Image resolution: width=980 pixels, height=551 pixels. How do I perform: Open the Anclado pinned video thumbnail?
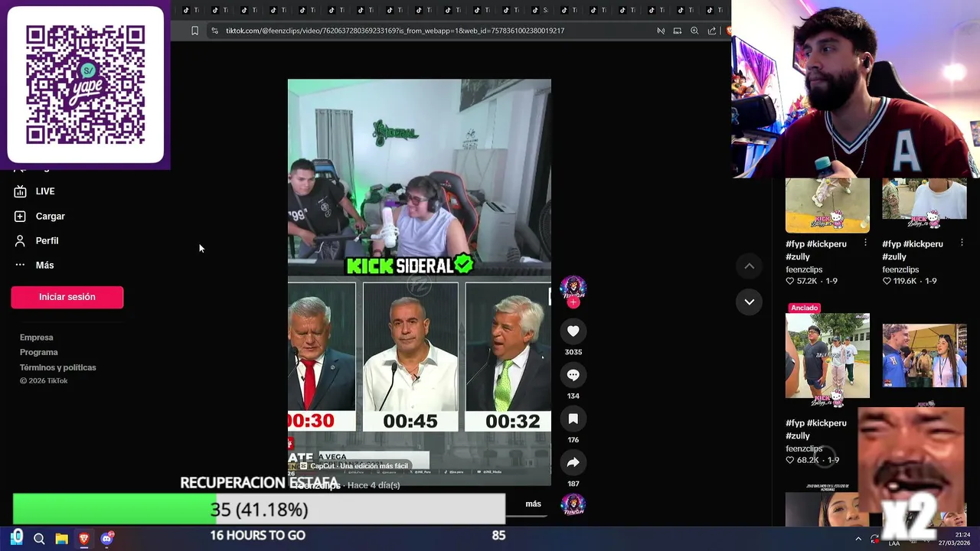point(828,355)
